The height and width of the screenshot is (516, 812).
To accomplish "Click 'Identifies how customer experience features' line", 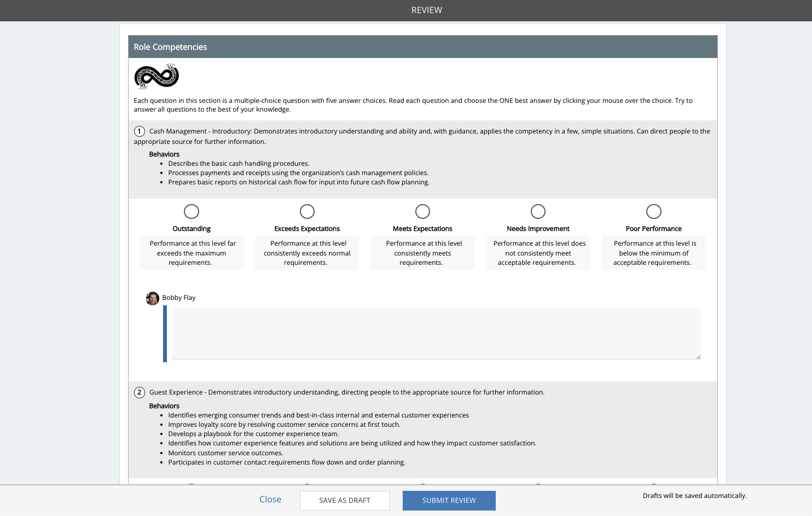I will pyautogui.click(x=352, y=443).
